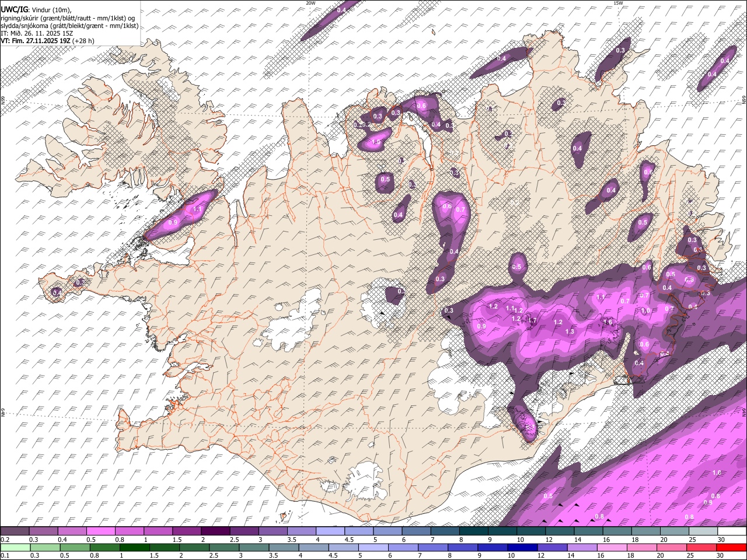This screenshot has height=560, width=747.
Task: Click the 'slydda/snjókoma' legend description line
Action: [x=69, y=26]
